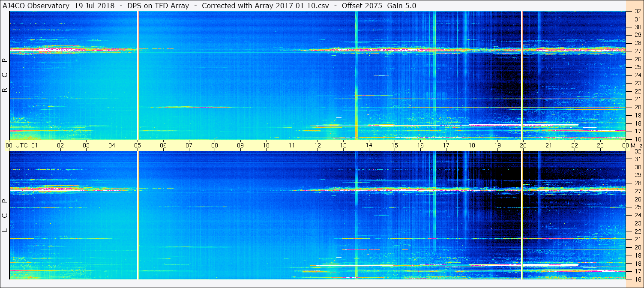
Task: Click hour '07' on the UTC time axis
Action: click(x=189, y=145)
